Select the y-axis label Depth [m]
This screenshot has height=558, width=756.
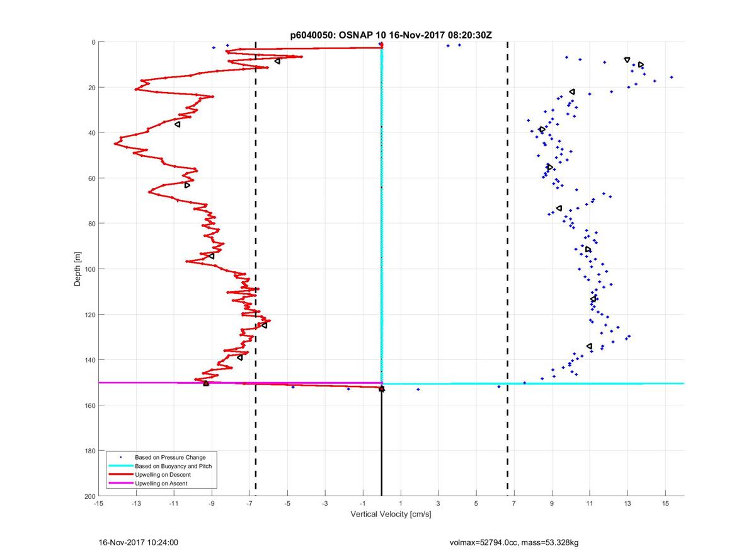(x=77, y=269)
